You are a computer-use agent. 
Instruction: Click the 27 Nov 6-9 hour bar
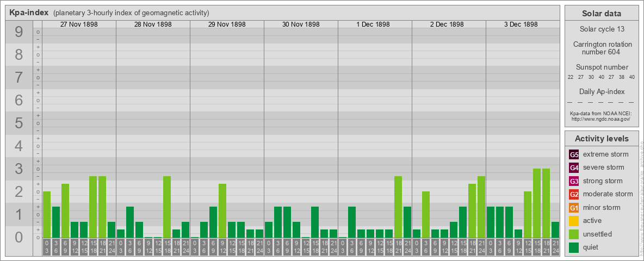[x=65, y=211]
